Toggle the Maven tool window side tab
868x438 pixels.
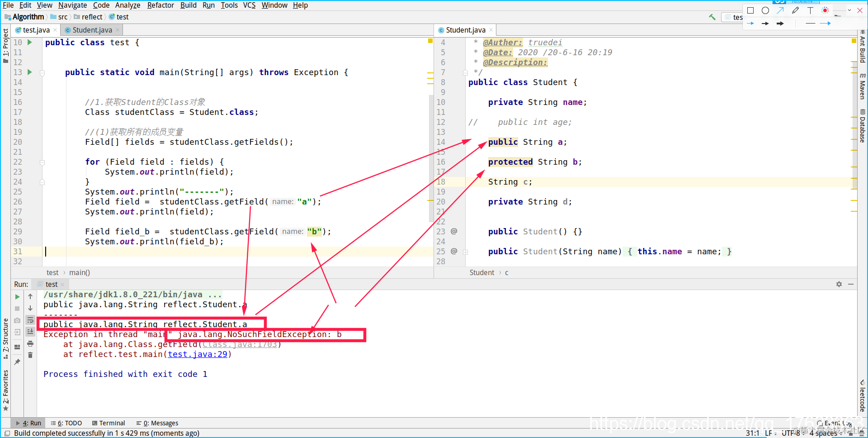[863, 86]
